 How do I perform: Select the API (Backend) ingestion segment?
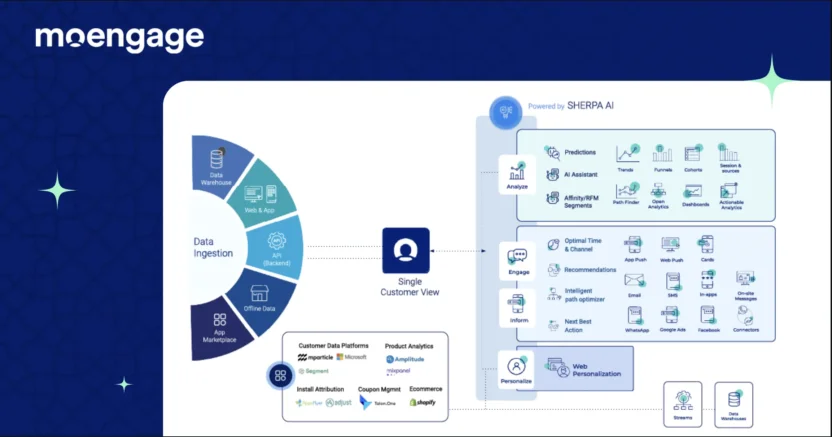click(x=276, y=248)
